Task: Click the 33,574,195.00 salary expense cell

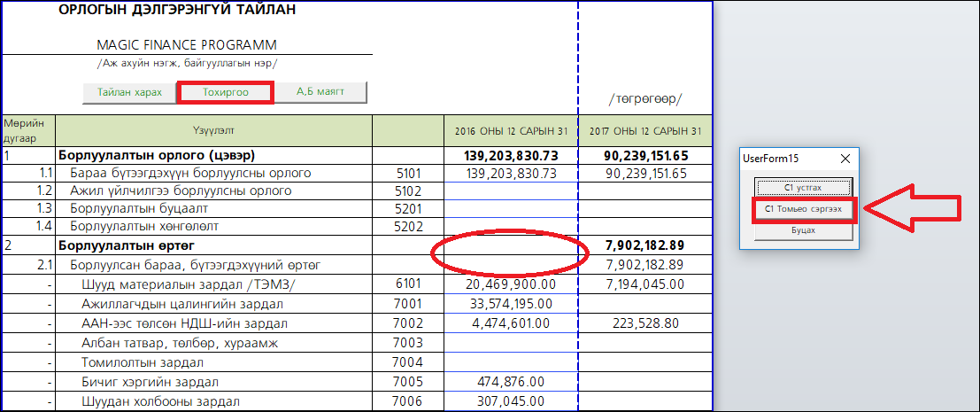Action: 510,304
